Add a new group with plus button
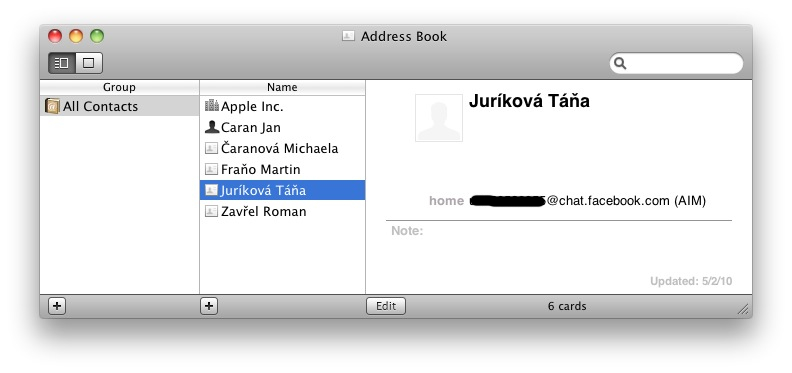The image size is (792, 373). pyautogui.click(x=57, y=306)
